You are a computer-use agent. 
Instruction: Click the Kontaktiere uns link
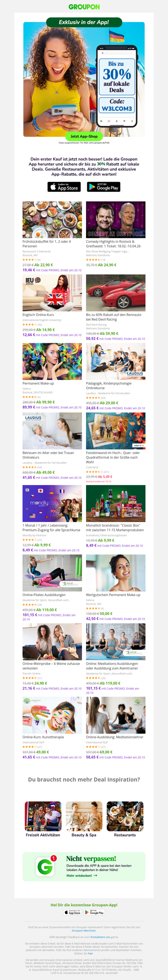[100, 937]
